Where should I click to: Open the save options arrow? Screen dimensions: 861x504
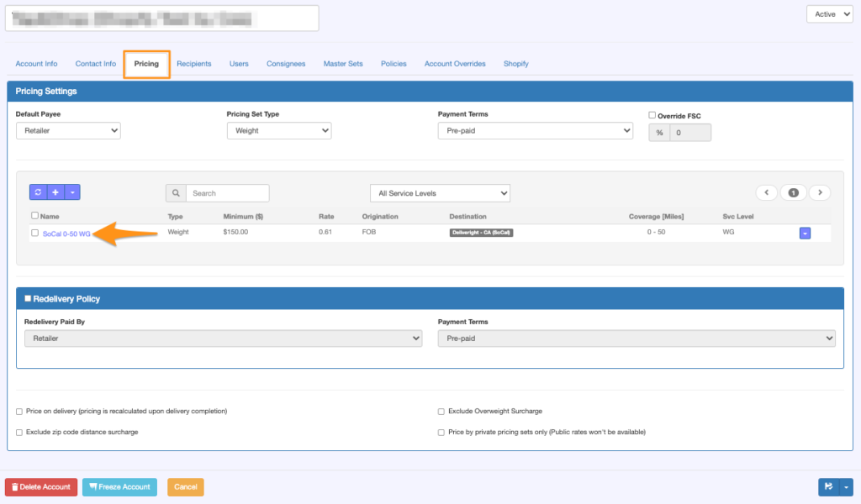(x=846, y=486)
